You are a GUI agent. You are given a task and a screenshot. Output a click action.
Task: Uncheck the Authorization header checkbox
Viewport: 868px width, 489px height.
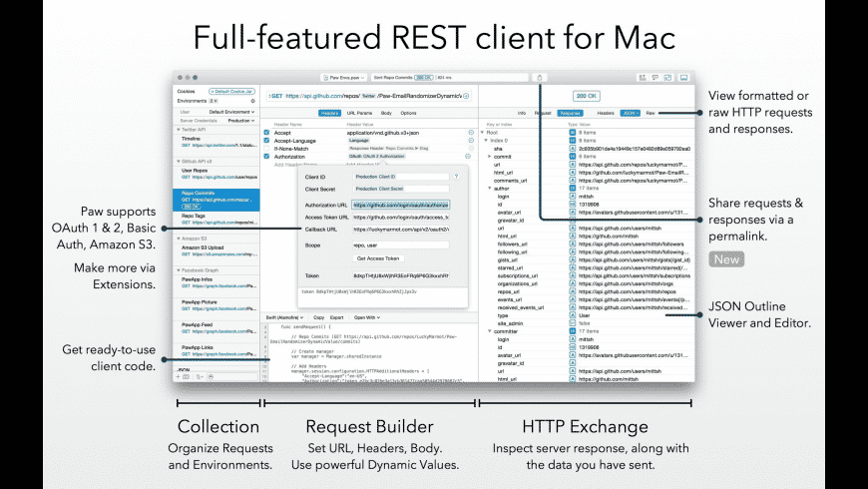coord(266,157)
